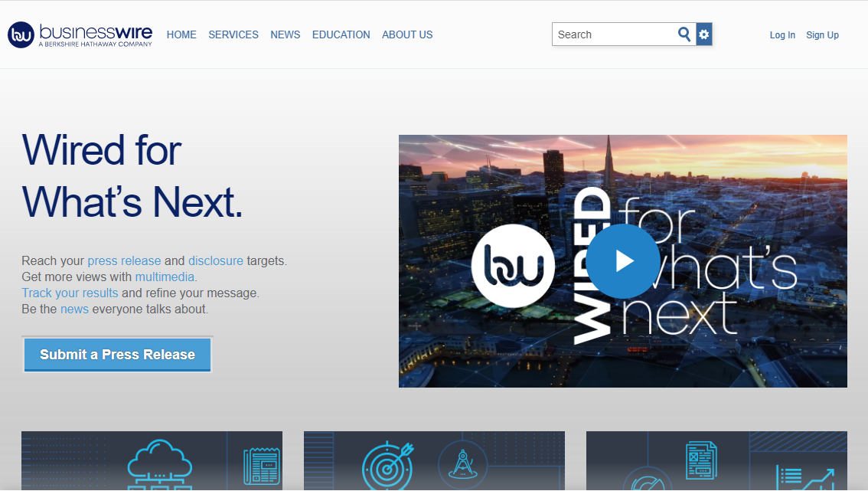The height and width of the screenshot is (491, 868).
Task: Click the document icon in right card
Action: [x=700, y=460]
